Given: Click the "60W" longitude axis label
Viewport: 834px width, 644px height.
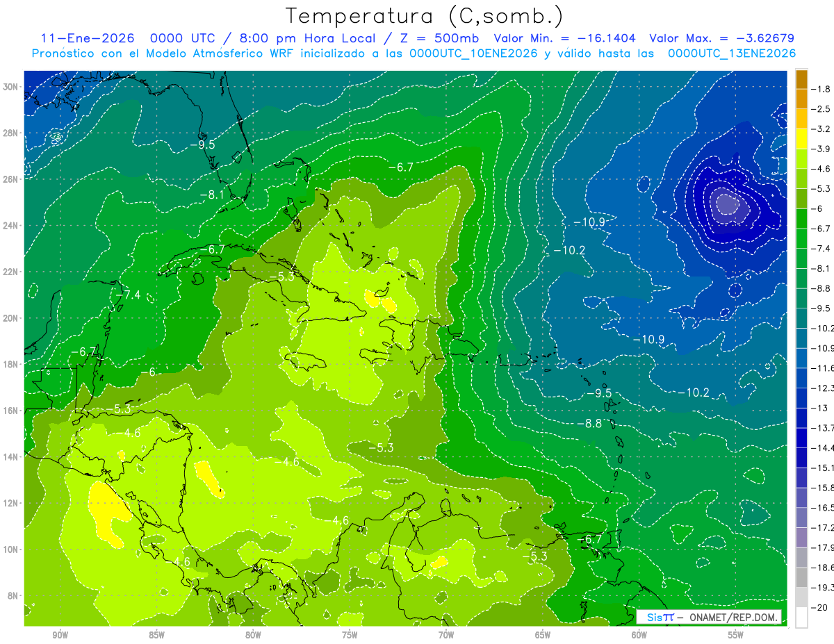Looking at the screenshot, I should 639,635.
